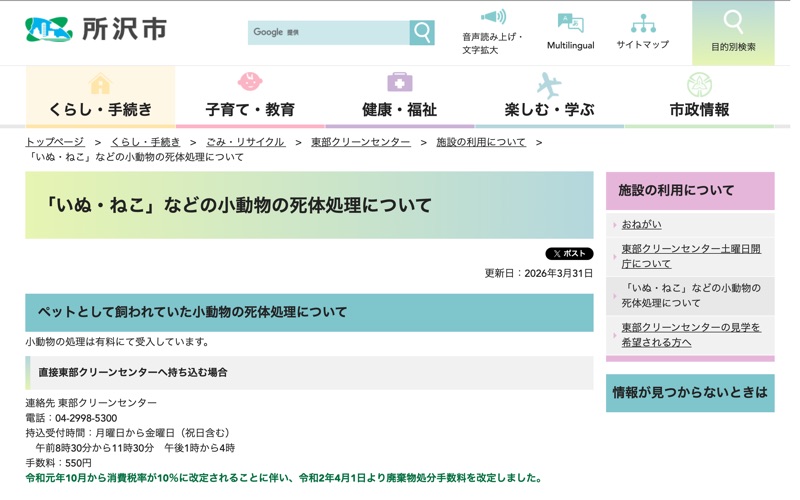
Task: Click the 情報が見つからないときは banner
Action: [690, 393]
